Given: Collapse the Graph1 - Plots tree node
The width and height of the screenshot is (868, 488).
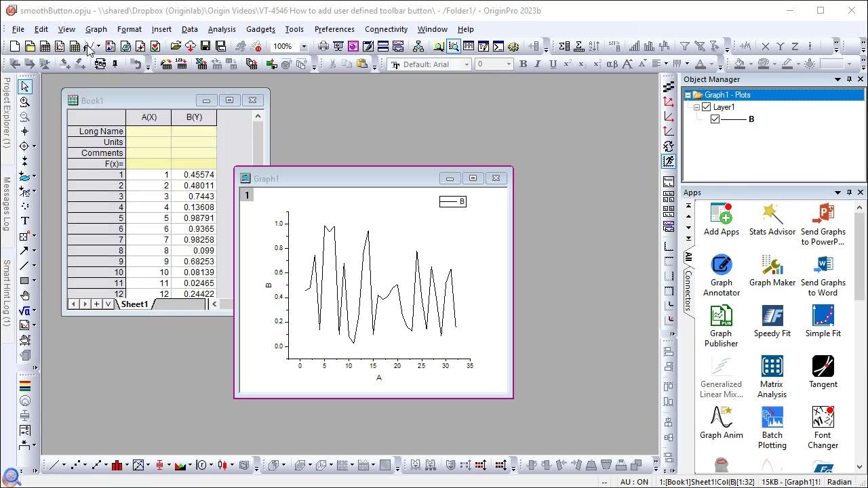Looking at the screenshot, I should (x=688, y=95).
